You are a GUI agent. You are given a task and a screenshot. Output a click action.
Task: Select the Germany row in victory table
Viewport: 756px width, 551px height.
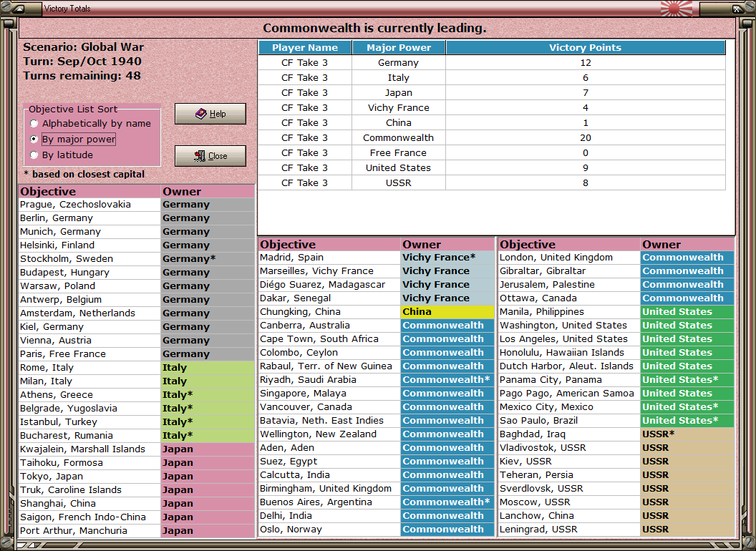(x=492, y=63)
